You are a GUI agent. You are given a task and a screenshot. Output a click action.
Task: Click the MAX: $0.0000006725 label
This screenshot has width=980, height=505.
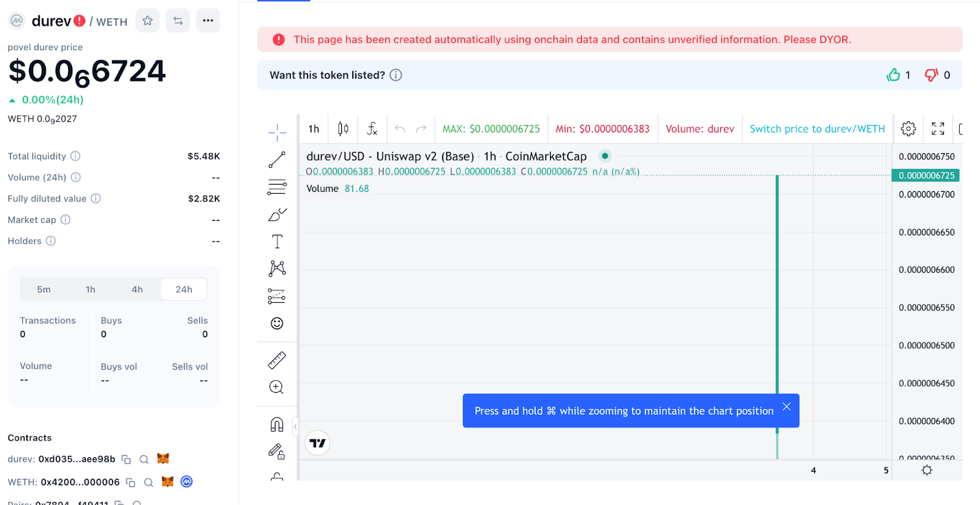491,129
